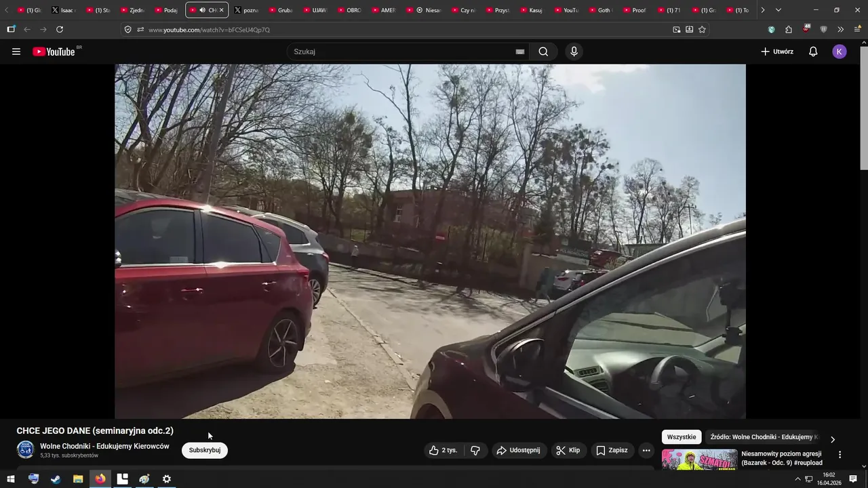This screenshot has width=868, height=488.
Task: Go to YouTube home via logo
Action: (x=54, y=52)
